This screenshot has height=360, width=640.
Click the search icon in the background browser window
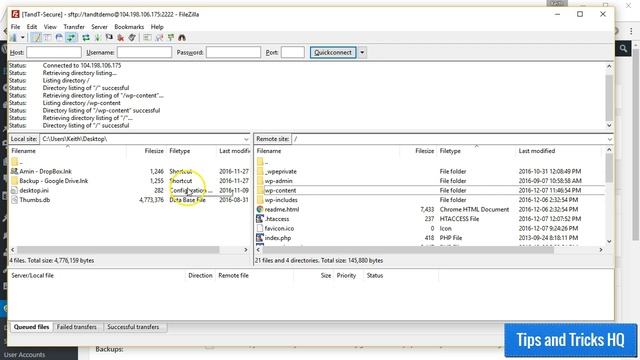624,49
